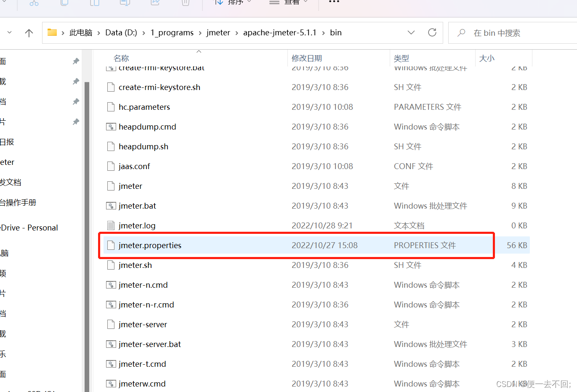Click the heapdump.cmd script icon
The height and width of the screenshot is (392, 577).
coord(111,127)
